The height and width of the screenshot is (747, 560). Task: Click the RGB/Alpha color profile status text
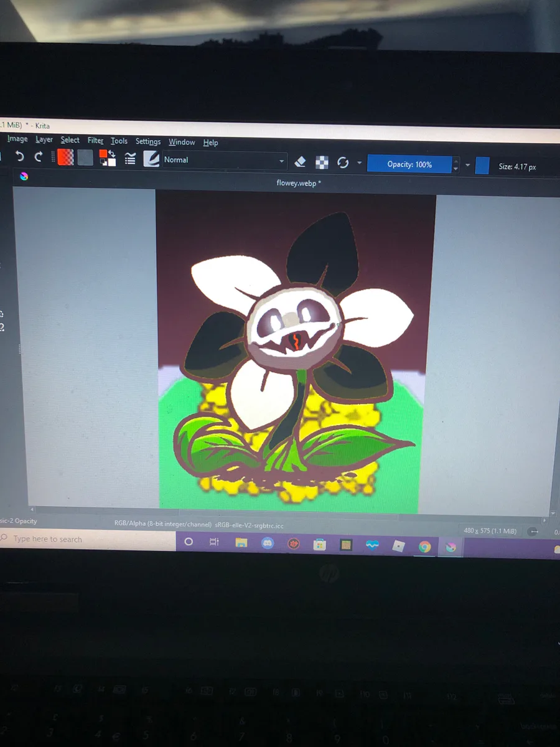[199, 525]
